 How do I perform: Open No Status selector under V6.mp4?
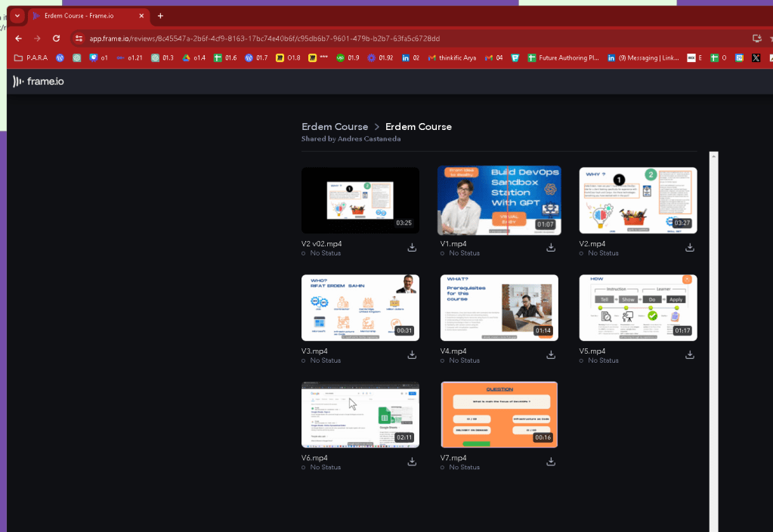point(321,468)
